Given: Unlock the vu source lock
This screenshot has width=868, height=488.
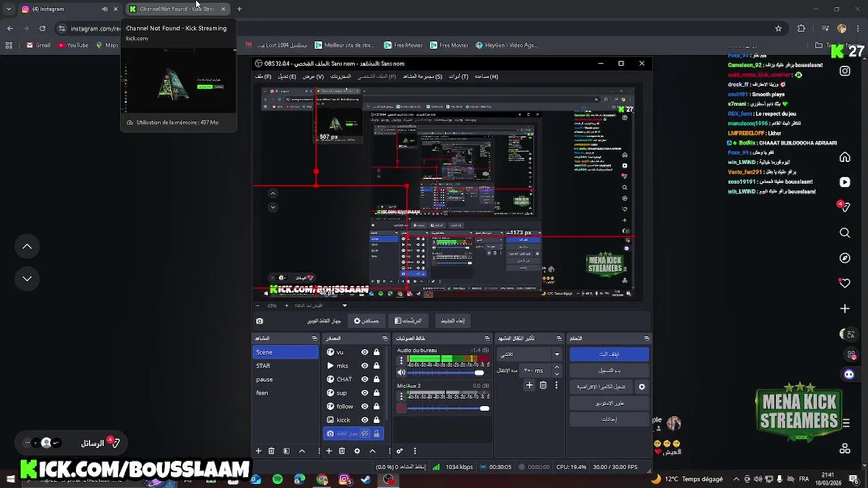Looking at the screenshot, I should [x=376, y=352].
